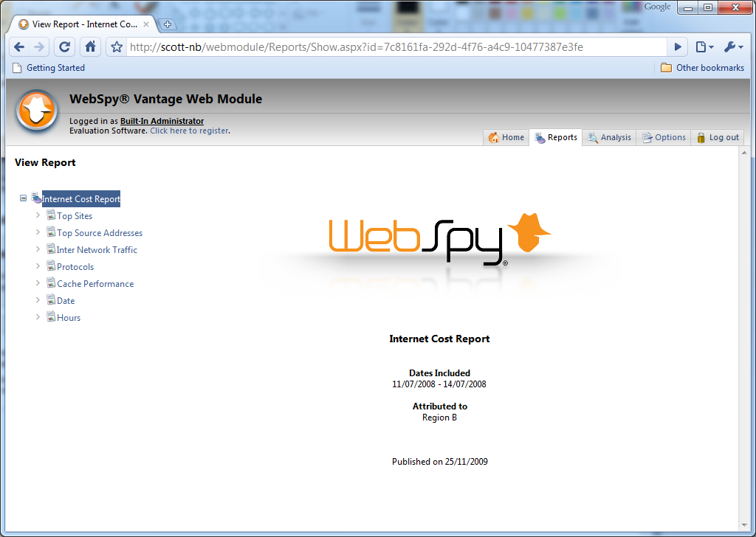Minimize the browser window
The height and width of the screenshot is (537, 756).
(688, 7)
